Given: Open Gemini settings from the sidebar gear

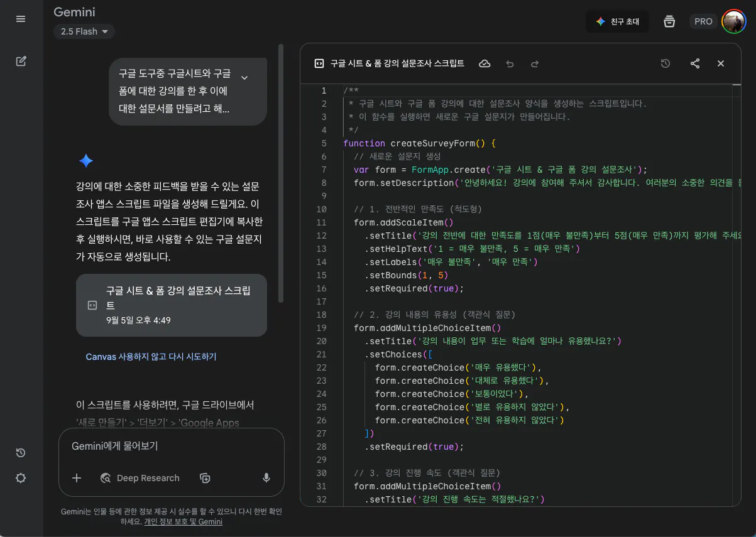Looking at the screenshot, I should (x=21, y=478).
